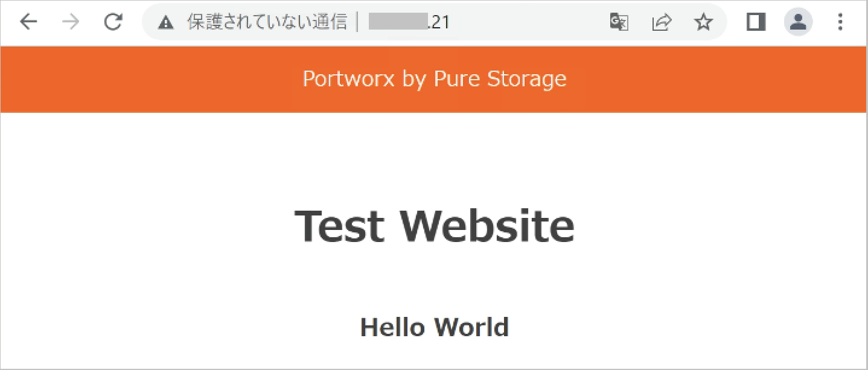This screenshot has width=868, height=370.
Task: Select the Hello World text
Action: [x=435, y=327]
